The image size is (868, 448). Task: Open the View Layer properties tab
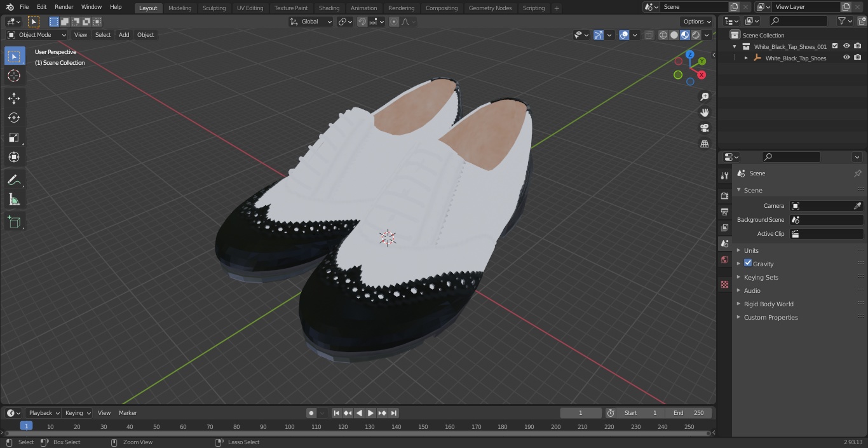(x=724, y=227)
